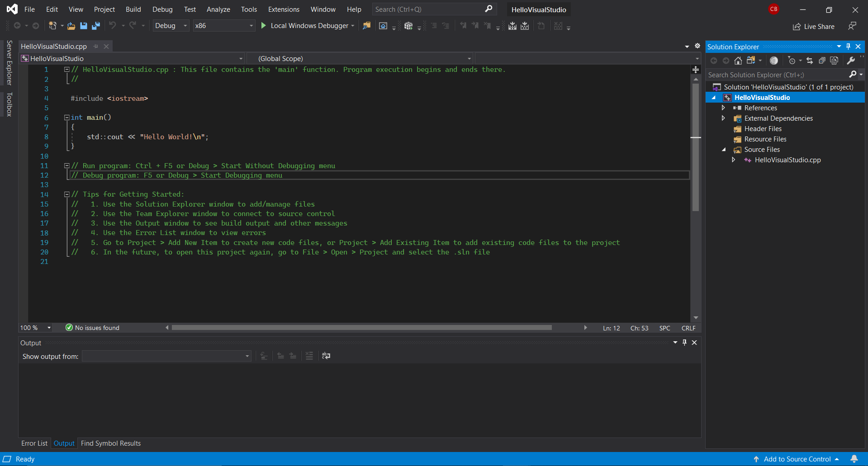Open the Extensions menu
Screen dimensions: 868x466
click(284, 9)
